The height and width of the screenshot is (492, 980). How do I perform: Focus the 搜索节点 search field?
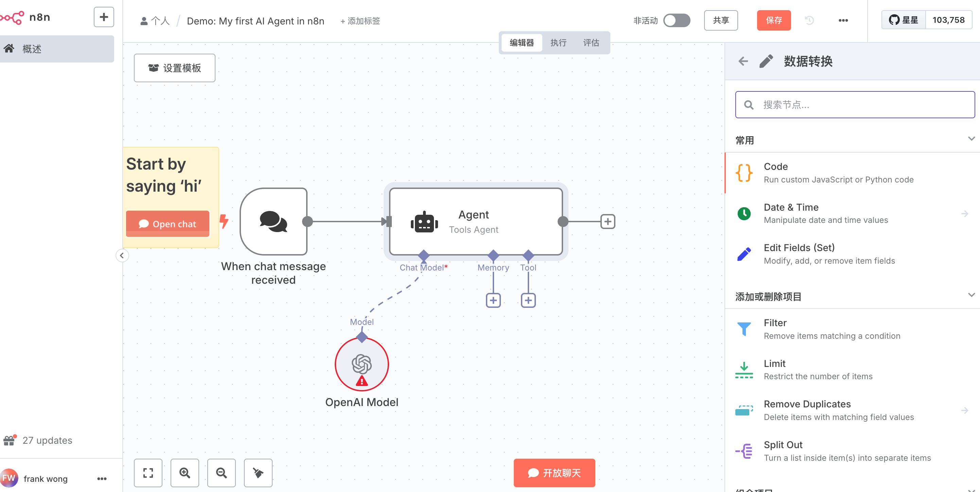point(855,105)
